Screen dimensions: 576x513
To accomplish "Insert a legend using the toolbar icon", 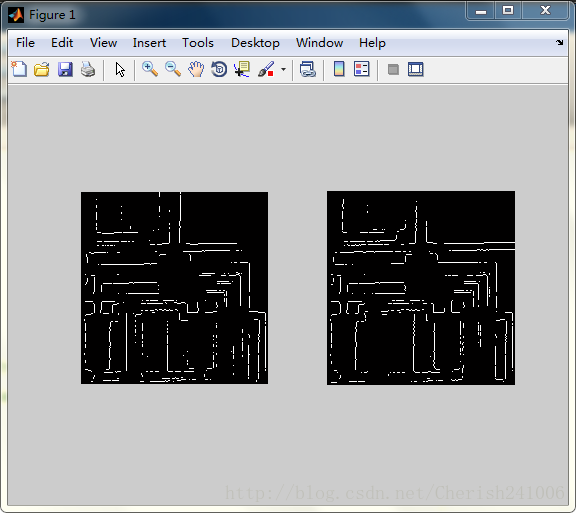I will pos(361,69).
